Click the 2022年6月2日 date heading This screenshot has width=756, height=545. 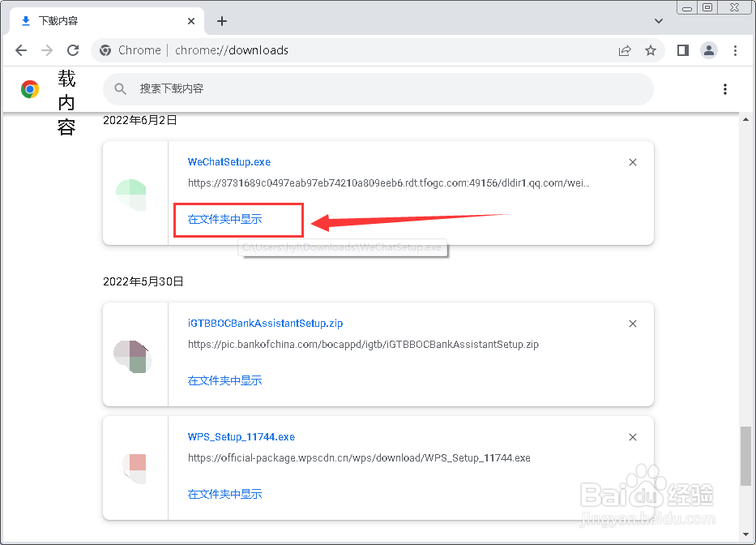(140, 120)
